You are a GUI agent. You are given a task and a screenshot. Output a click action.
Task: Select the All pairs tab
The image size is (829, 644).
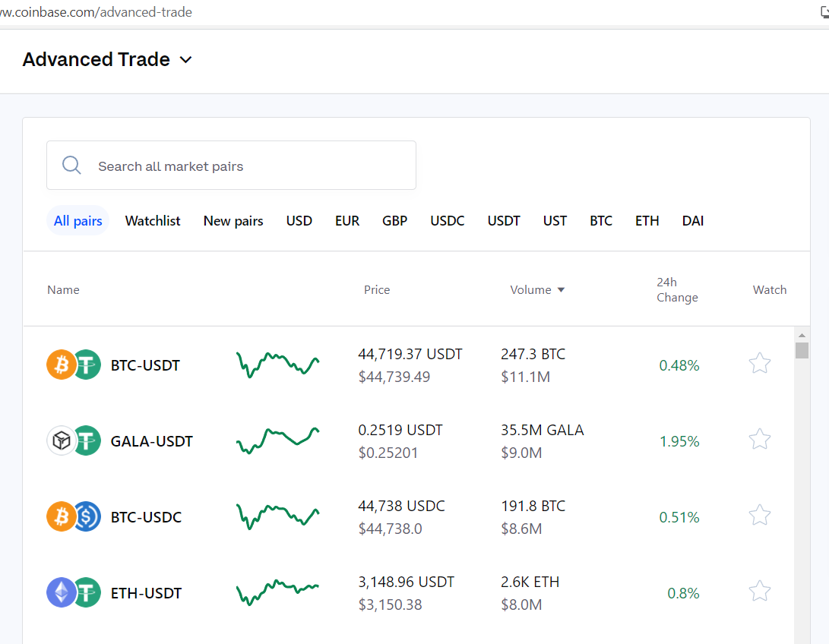pos(78,221)
